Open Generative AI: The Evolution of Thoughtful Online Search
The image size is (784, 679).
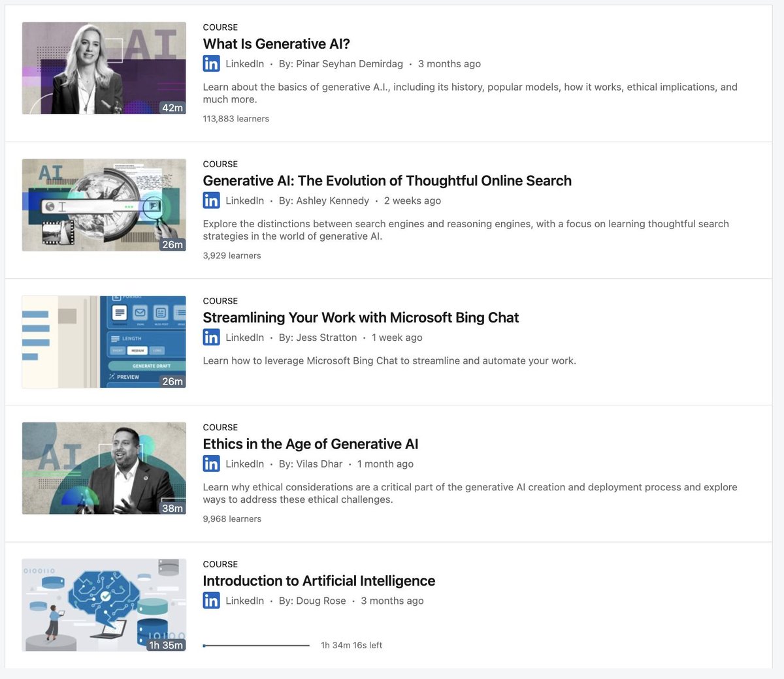[x=387, y=181]
